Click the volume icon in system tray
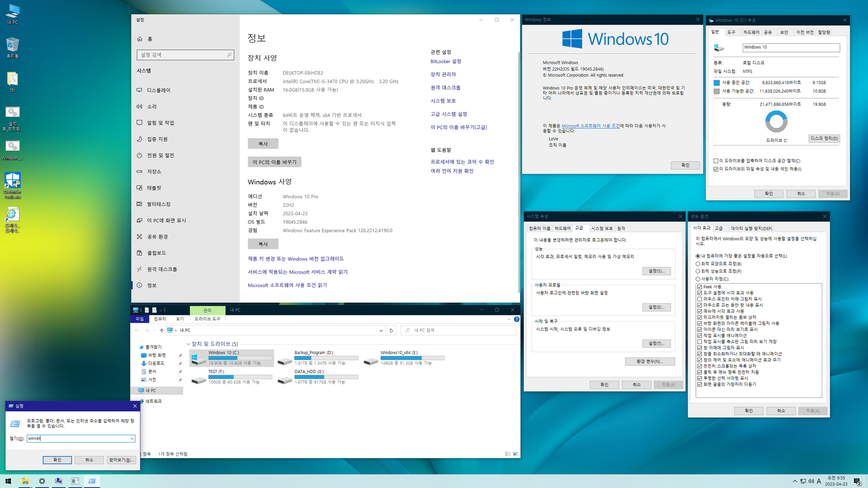868x488 pixels. click(x=811, y=481)
